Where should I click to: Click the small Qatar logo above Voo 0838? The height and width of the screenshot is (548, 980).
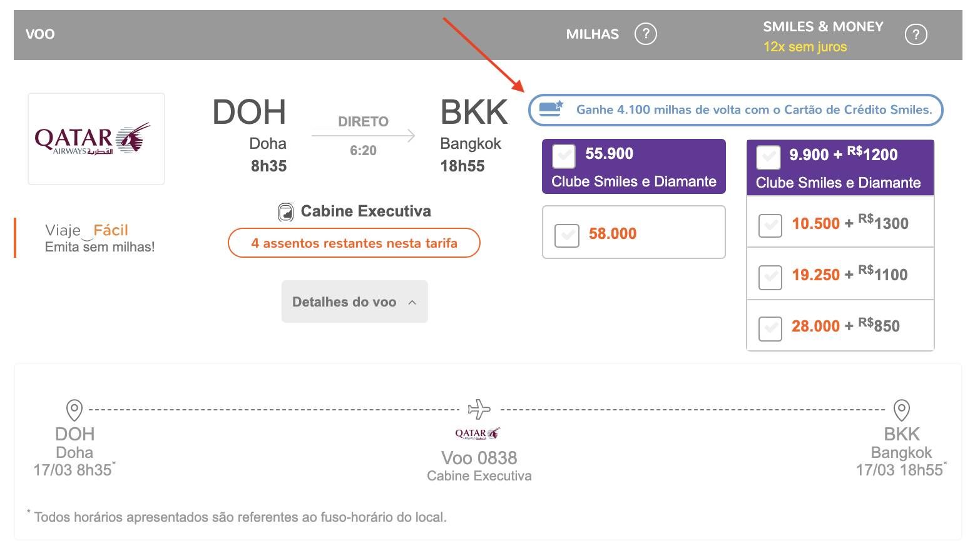coord(477,434)
